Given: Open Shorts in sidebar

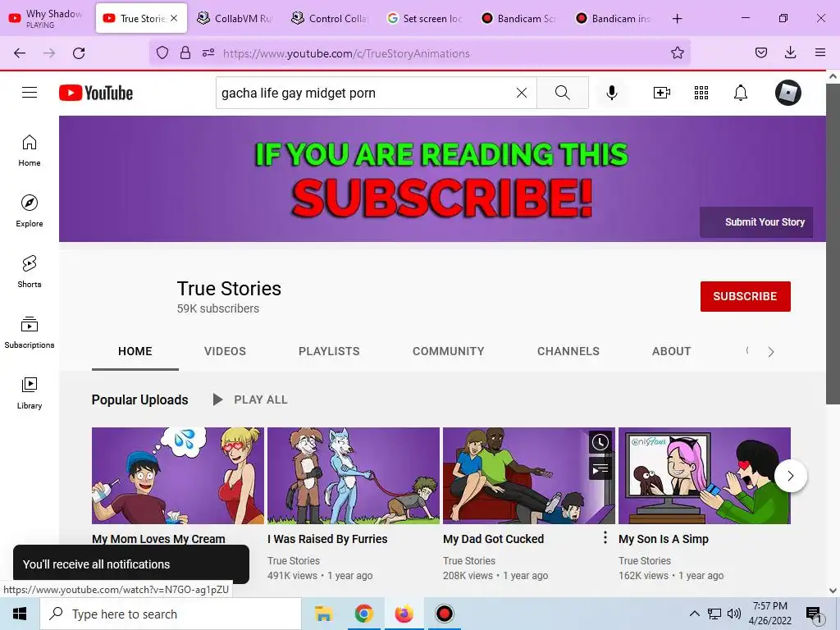Looking at the screenshot, I should tap(30, 272).
